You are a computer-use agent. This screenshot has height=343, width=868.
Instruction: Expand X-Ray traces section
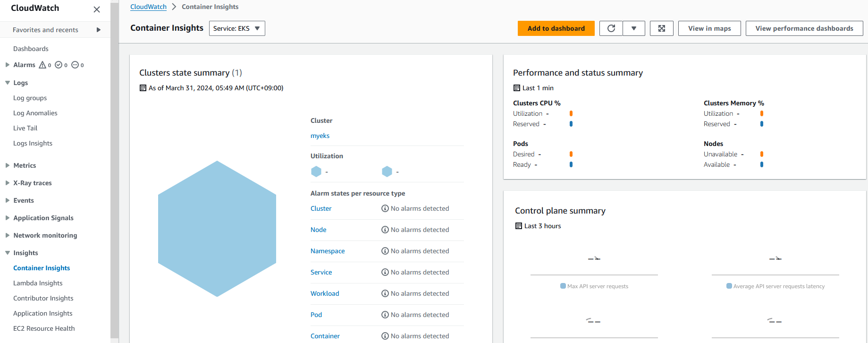[x=8, y=183]
